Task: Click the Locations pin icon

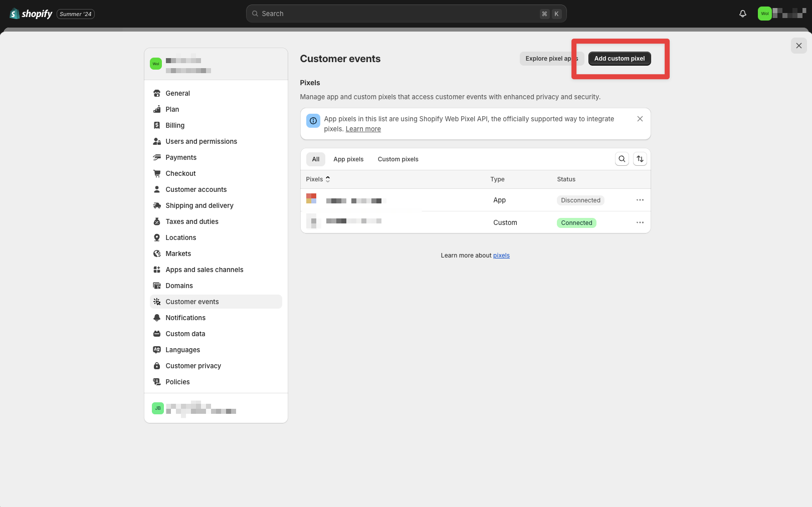Action: (157, 237)
